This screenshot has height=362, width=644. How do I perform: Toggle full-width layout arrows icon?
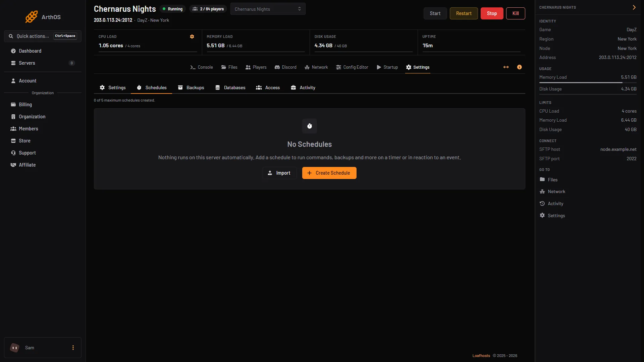point(506,67)
